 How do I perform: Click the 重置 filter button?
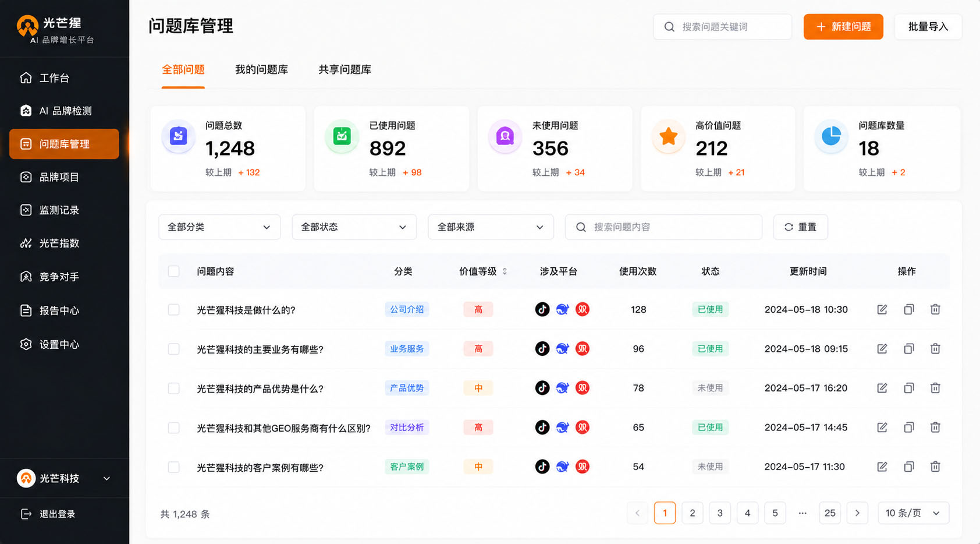tap(800, 227)
